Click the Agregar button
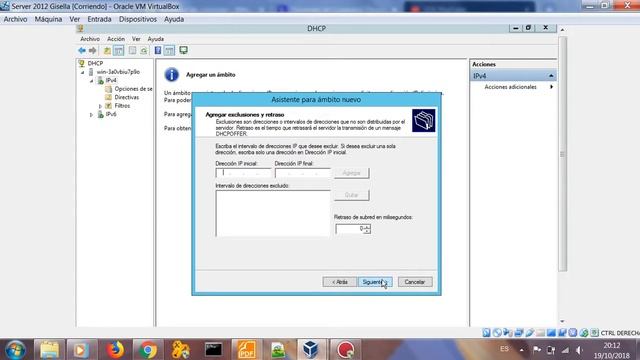 (351, 173)
